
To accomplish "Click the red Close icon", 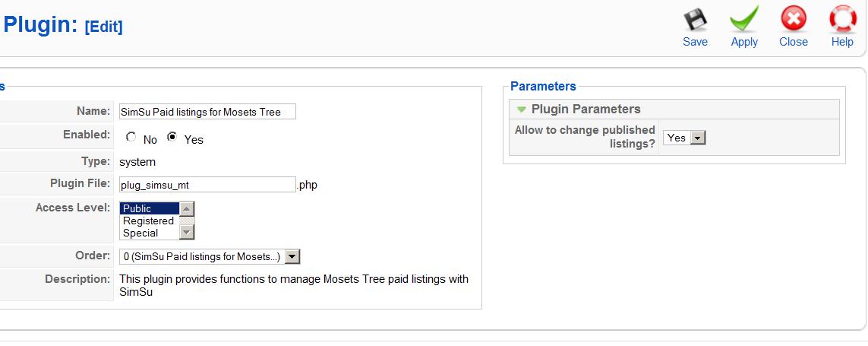I will click(793, 19).
